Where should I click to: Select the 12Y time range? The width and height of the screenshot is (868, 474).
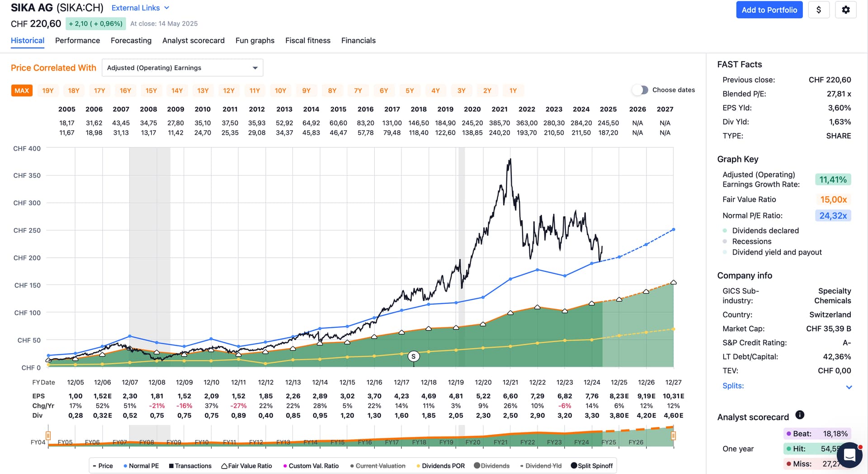[229, 90]
